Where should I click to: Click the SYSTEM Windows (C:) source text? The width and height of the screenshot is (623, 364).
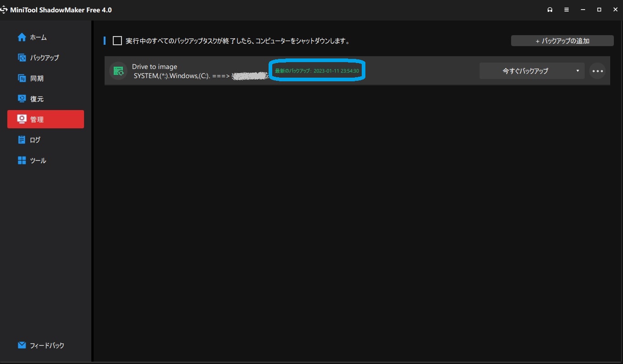[x=172, y=75]
